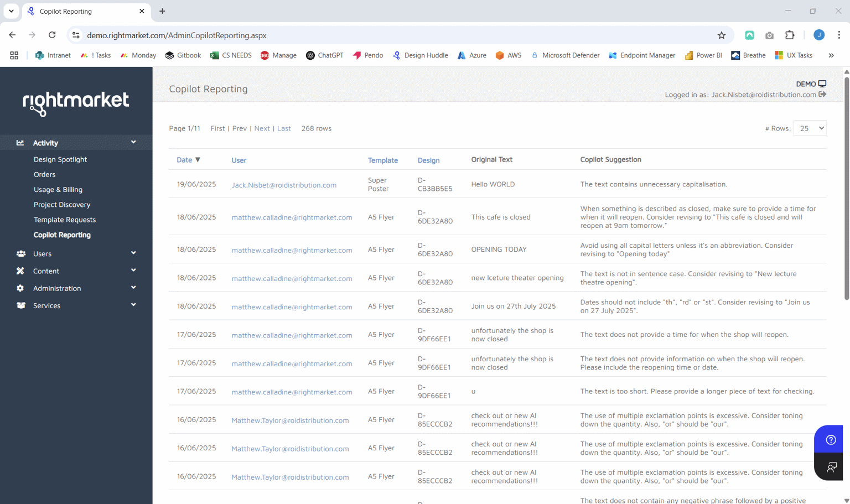Open the help question mark widget
This screenshot has width=850, height=504.
point(830,440)
